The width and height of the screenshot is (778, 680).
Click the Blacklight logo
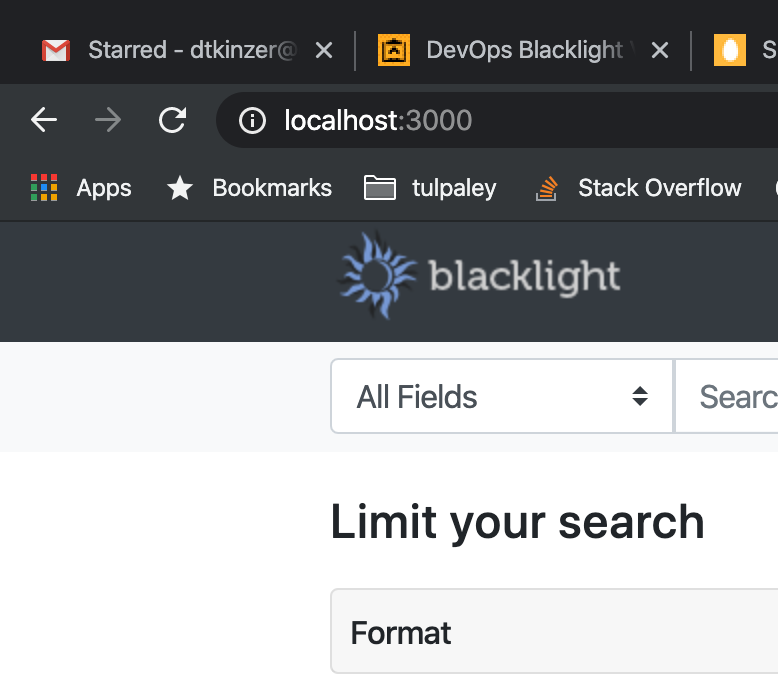479,275
